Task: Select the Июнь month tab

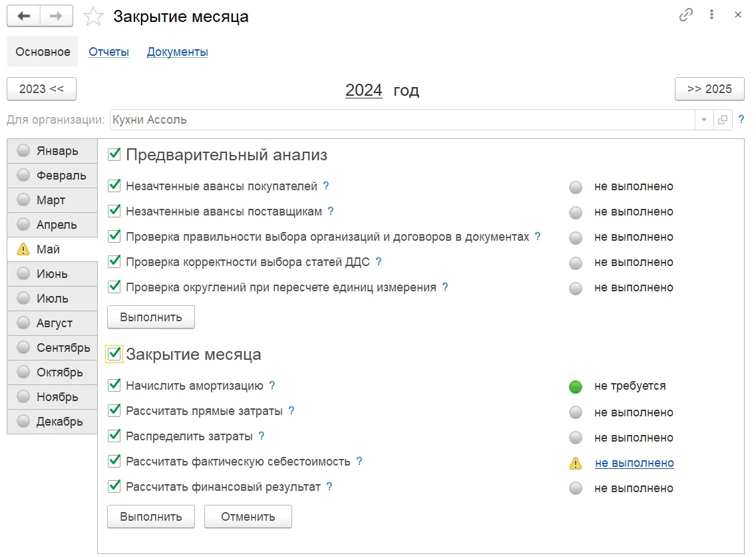Action: click(x=52, y=274)
